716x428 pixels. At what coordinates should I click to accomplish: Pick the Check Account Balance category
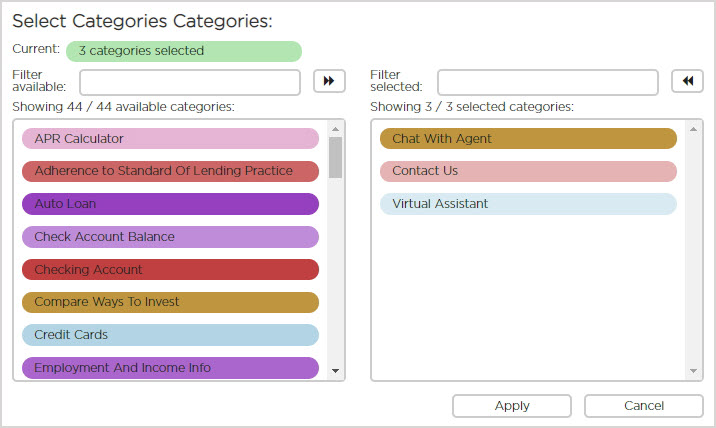[x=170, y=237]
